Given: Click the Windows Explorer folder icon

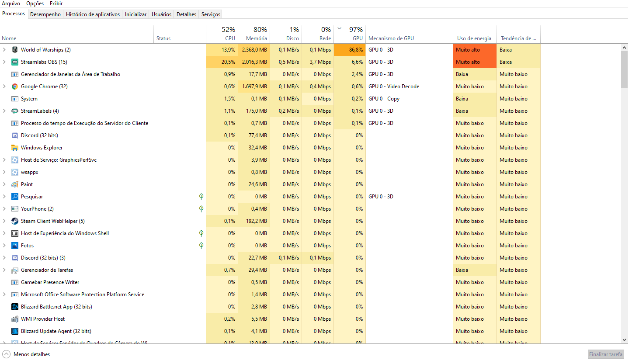Looking at the screenshot, I should 15,148.
